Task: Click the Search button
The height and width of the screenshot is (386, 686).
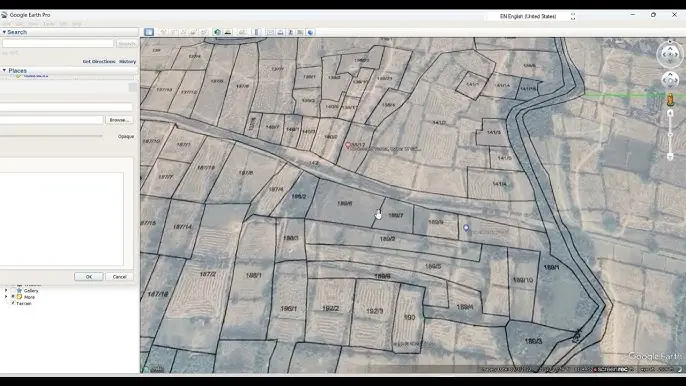Action: [x=127, y=43]
